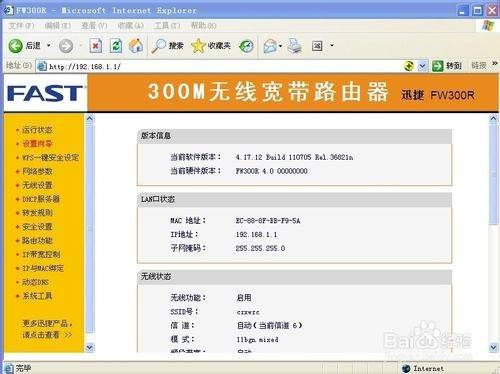The image size is (500, 374).
Task: Expand the 无线设置 sidebar item
Action: 37,185
